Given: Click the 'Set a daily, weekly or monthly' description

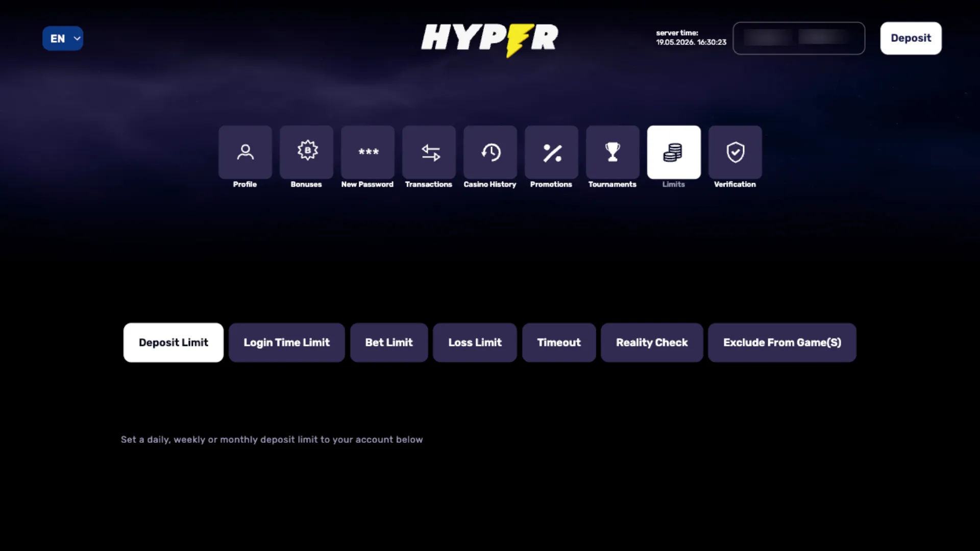Looking at the screenshot, I should (272, 439).
